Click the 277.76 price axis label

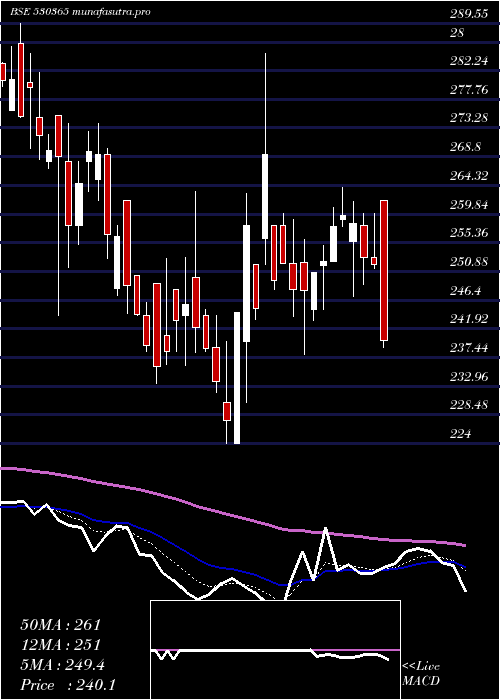[469, 90]
